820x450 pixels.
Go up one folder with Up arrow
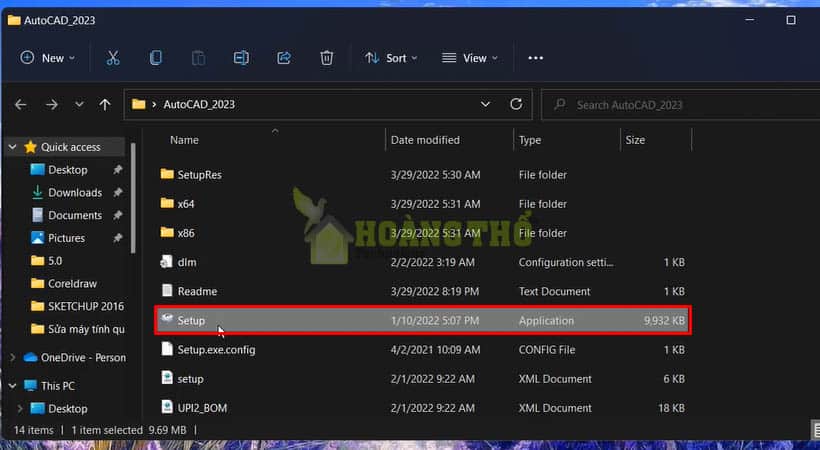coord(105,104)
